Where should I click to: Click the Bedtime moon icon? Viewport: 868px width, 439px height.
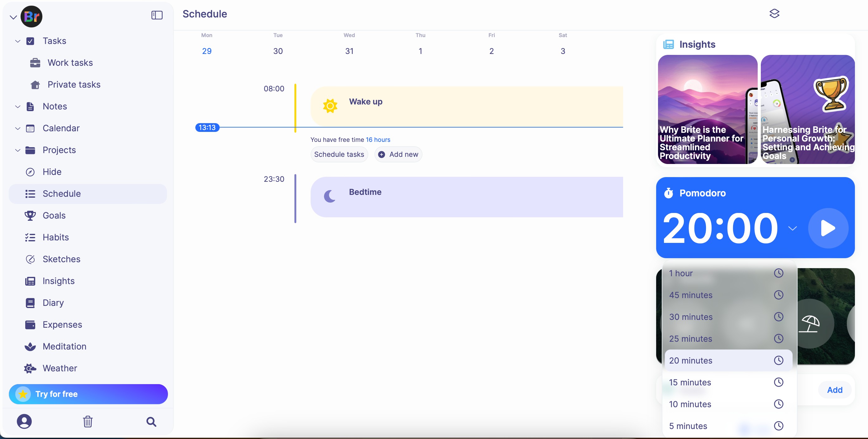(x=329, y=196)
